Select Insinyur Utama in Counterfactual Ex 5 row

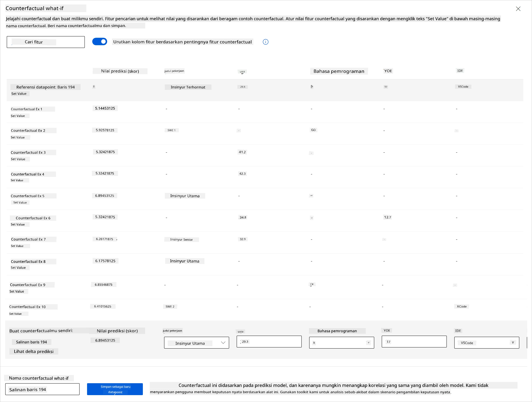[185, 196]
